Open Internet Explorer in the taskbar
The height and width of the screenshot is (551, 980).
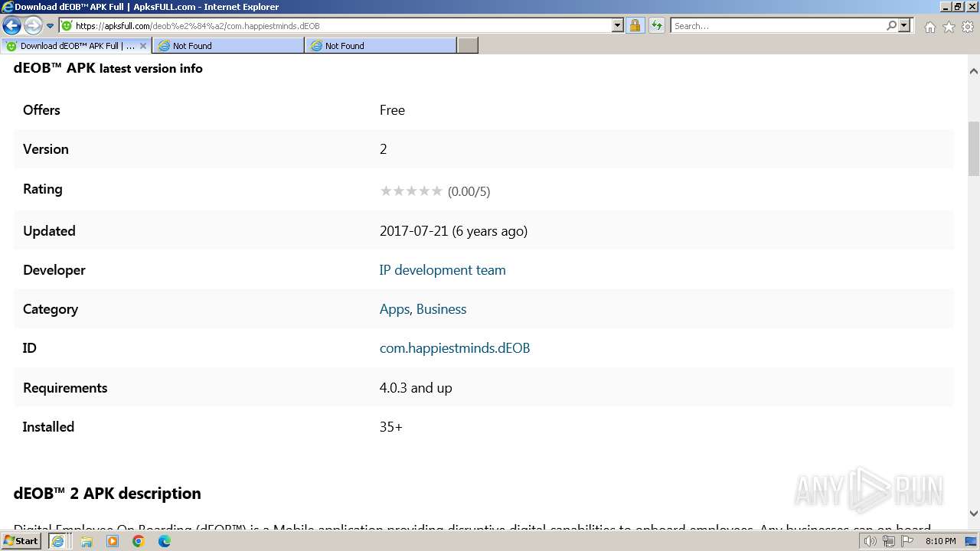click(57, 541)
